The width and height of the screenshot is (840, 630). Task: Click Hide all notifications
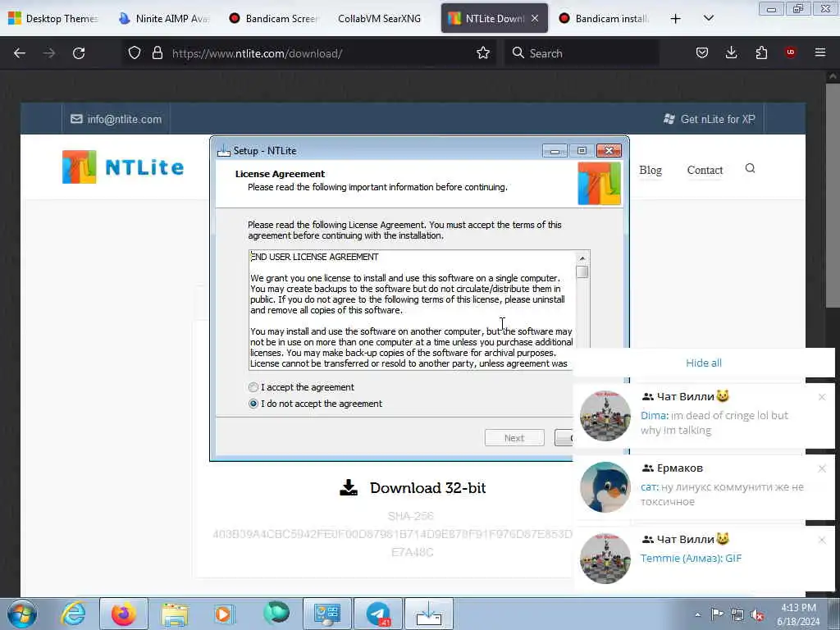(x=703, y=363)
